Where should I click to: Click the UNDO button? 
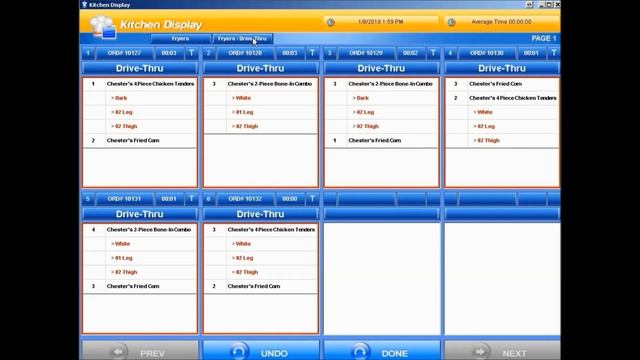(x=261, y=351)
